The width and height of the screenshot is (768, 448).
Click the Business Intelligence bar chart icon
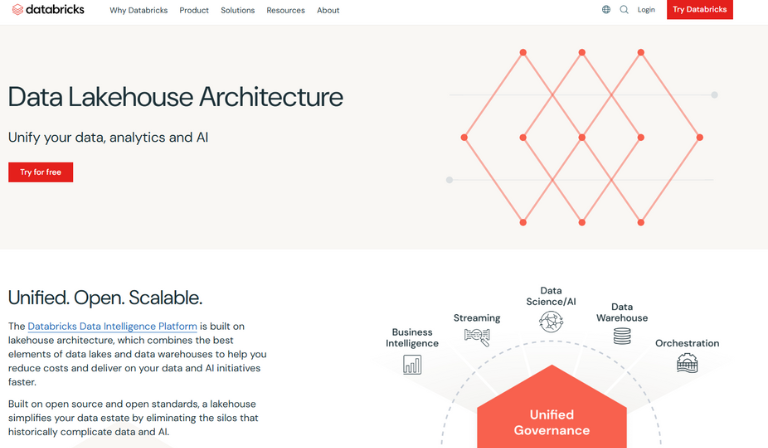[x=412, y=365]
